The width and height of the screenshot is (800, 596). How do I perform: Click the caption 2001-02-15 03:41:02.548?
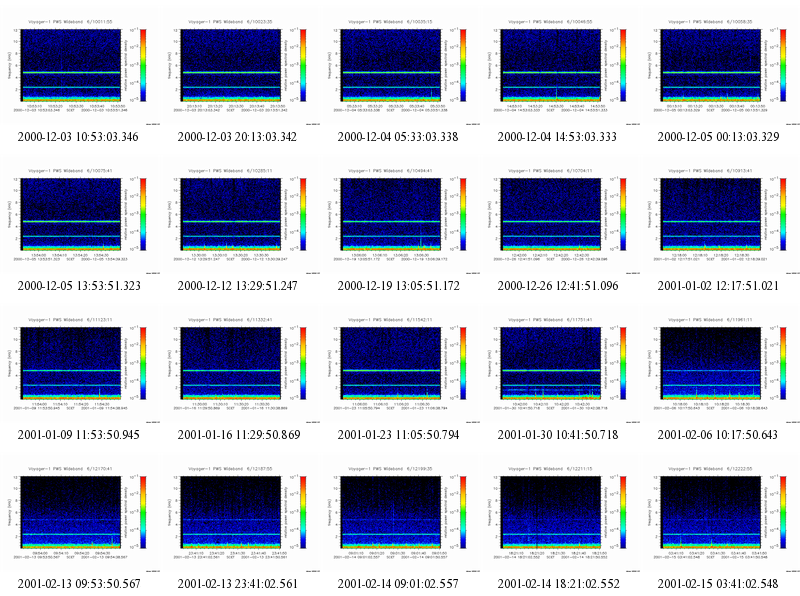pyautogui.click(x=718, y=584)
